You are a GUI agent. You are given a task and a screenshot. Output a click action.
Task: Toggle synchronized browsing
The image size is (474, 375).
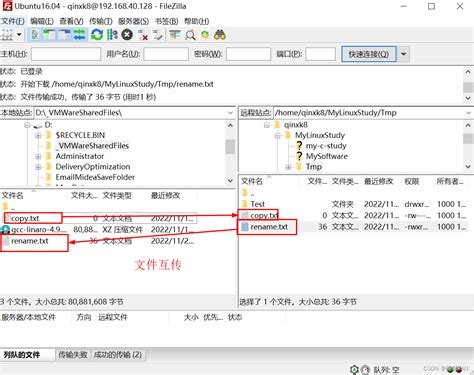pyautogui.click(x=205, y=35)
